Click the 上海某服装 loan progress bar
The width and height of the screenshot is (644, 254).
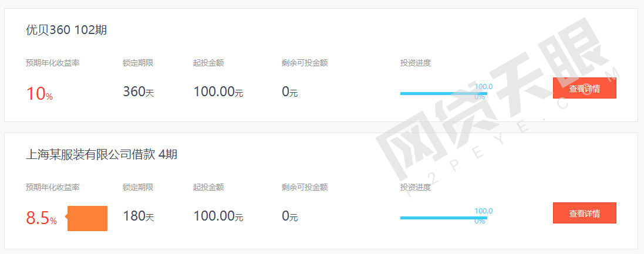pos(444,218)
